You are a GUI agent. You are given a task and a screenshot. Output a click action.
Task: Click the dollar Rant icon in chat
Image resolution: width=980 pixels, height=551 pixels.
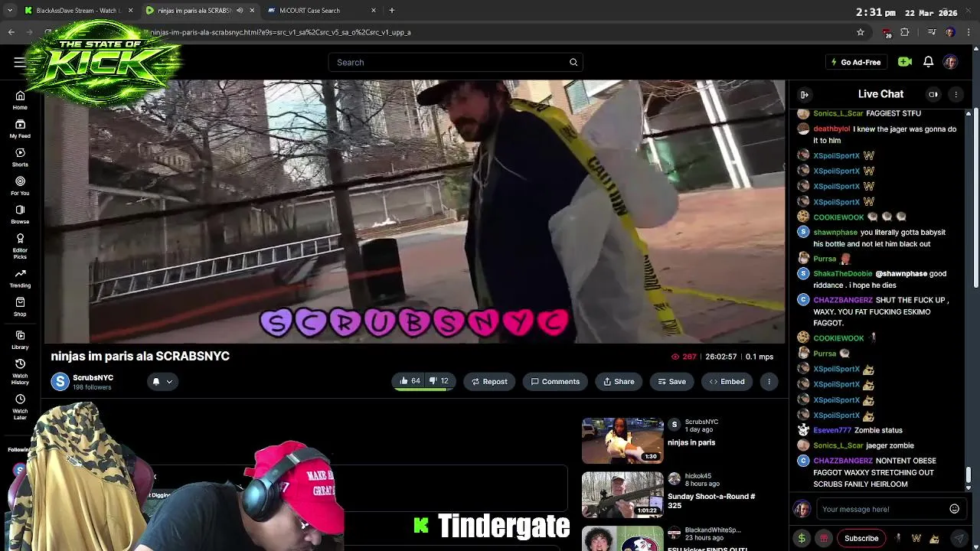(802, 538)
